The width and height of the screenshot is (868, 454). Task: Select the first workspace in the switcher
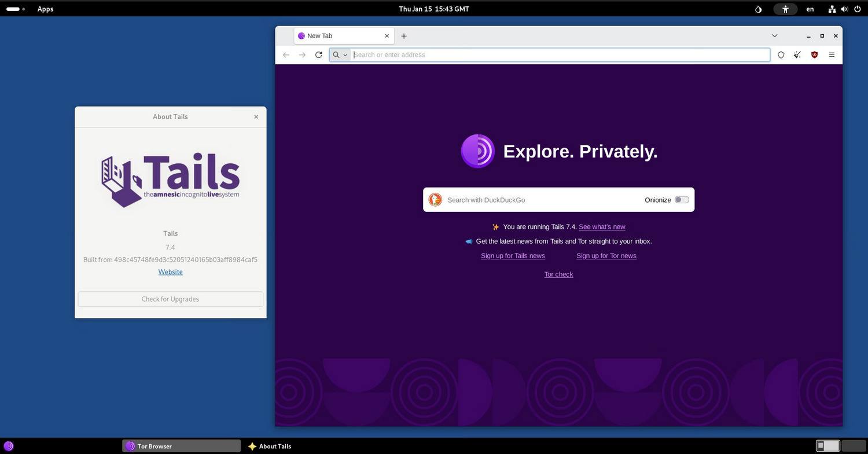[827, 446]
